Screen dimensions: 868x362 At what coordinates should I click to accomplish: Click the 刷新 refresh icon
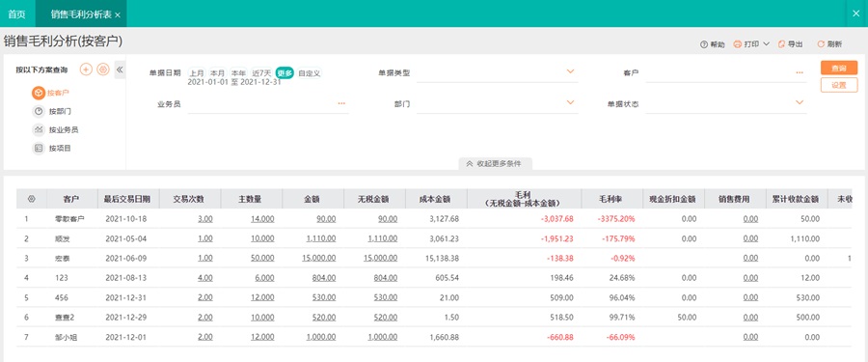coord(821,44)
